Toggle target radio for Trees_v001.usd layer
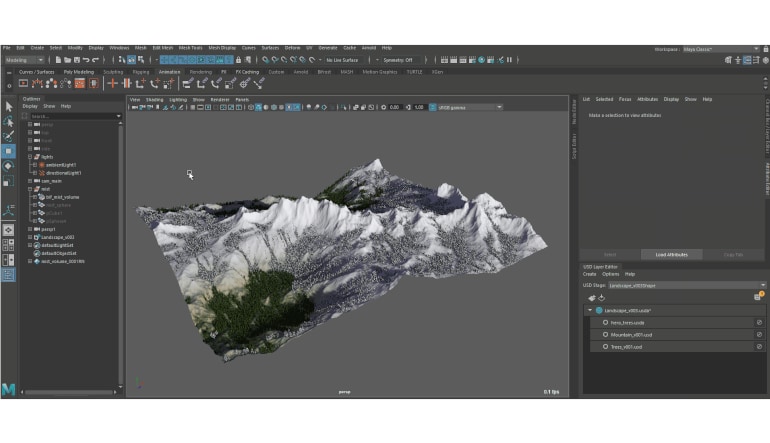This screenshot has height=443, width=770. [605, 347]
